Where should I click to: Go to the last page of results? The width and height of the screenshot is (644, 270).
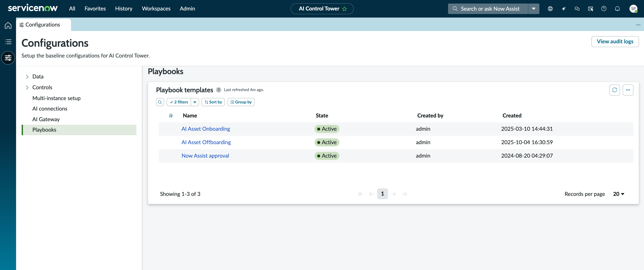pos(404,194)
